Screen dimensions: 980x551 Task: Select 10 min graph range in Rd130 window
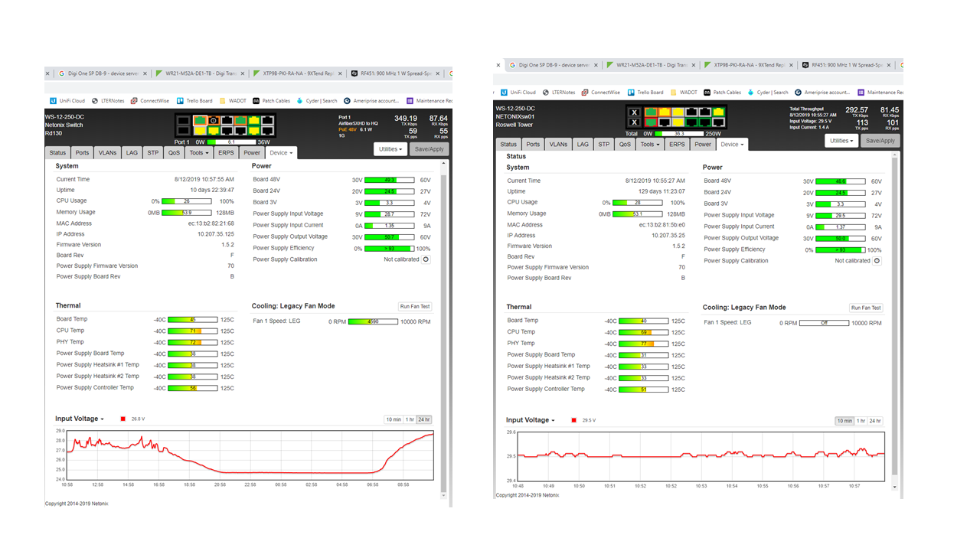[394, 419]
